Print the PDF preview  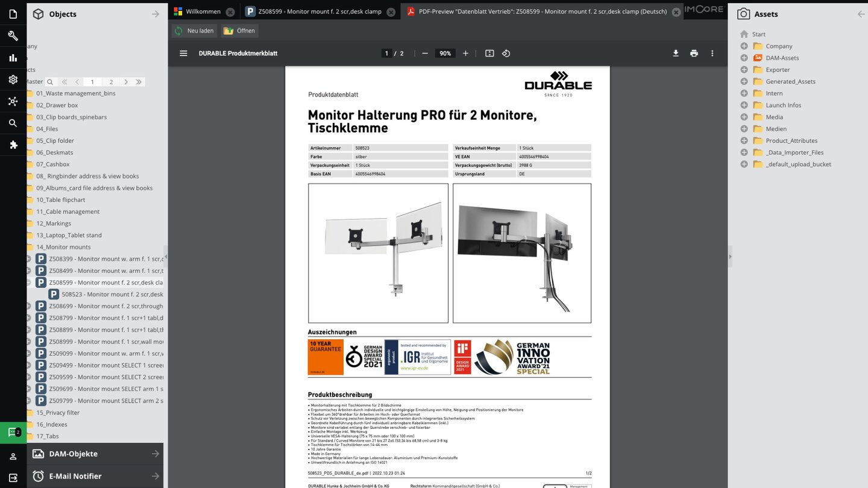coord(694,53)
